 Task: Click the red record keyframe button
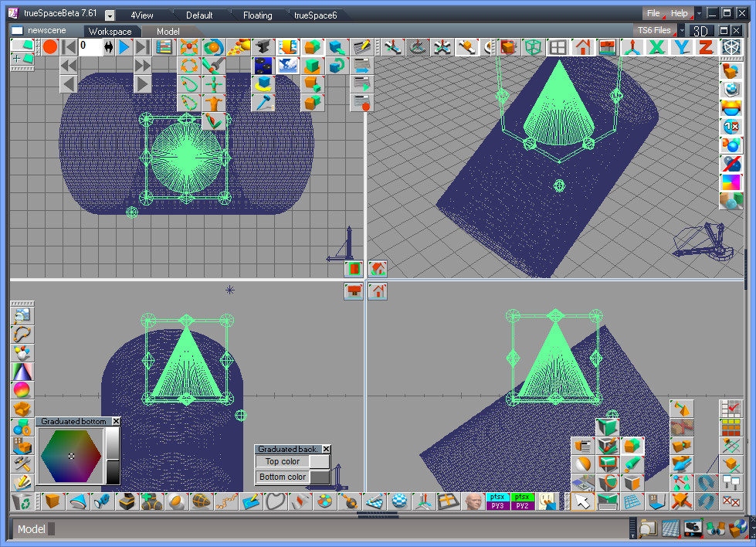click(50, 47)
